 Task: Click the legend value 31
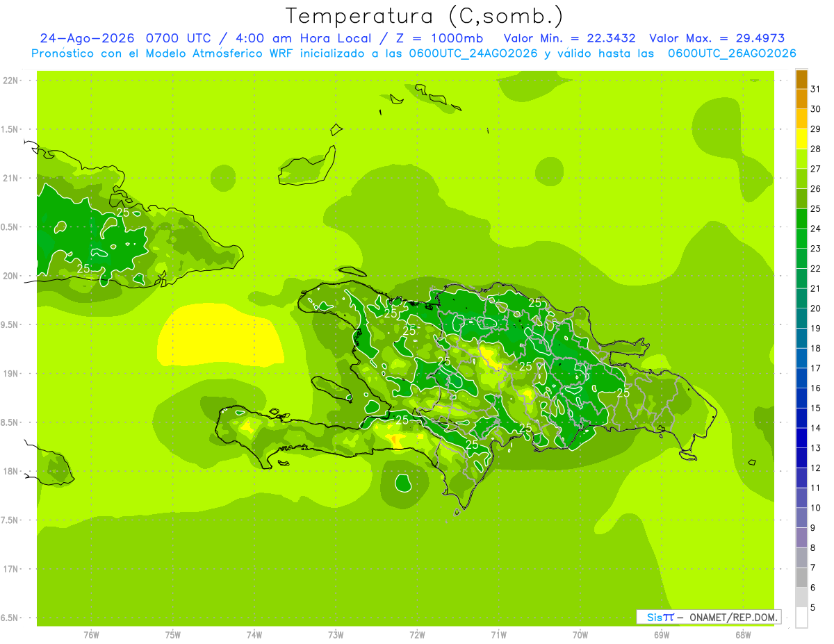tap(816, 89)
